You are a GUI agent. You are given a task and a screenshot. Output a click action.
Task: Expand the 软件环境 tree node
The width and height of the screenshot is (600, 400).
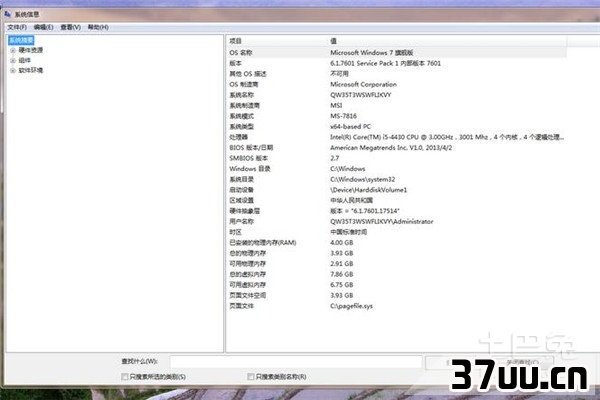(13, 70)
